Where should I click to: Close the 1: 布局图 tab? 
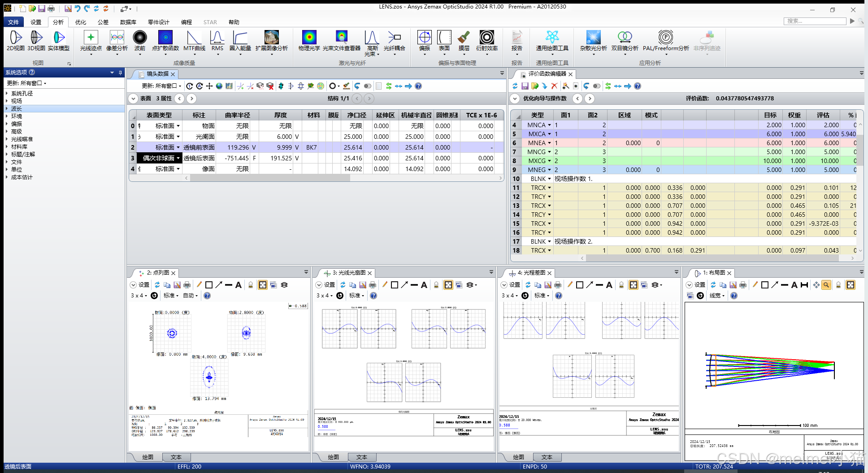[x=729, y=273]
